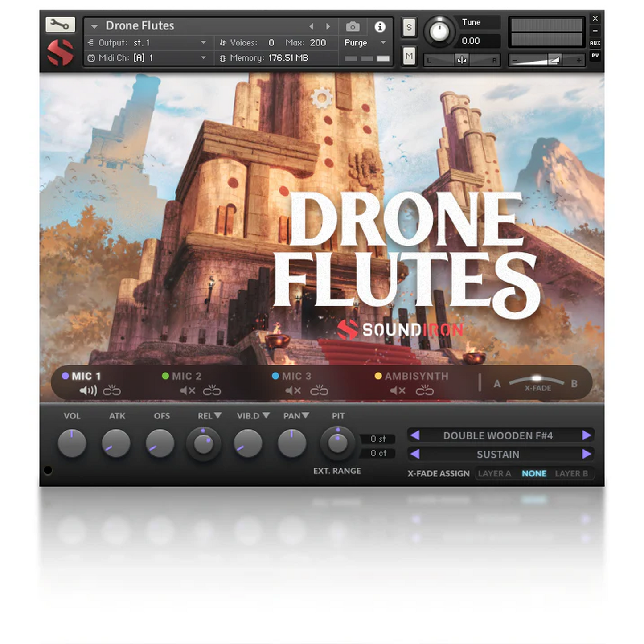Click the X-FADE slider handle
644x644 pixels.
point(537,378)
